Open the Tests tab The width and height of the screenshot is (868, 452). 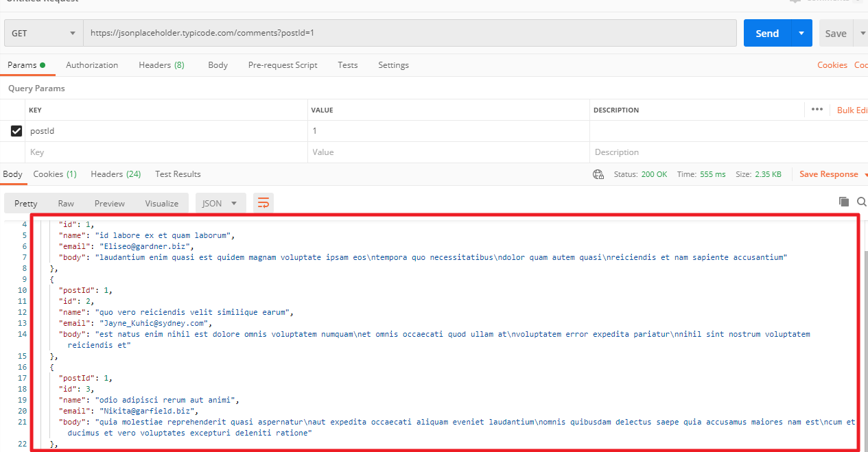click(348, 65)
